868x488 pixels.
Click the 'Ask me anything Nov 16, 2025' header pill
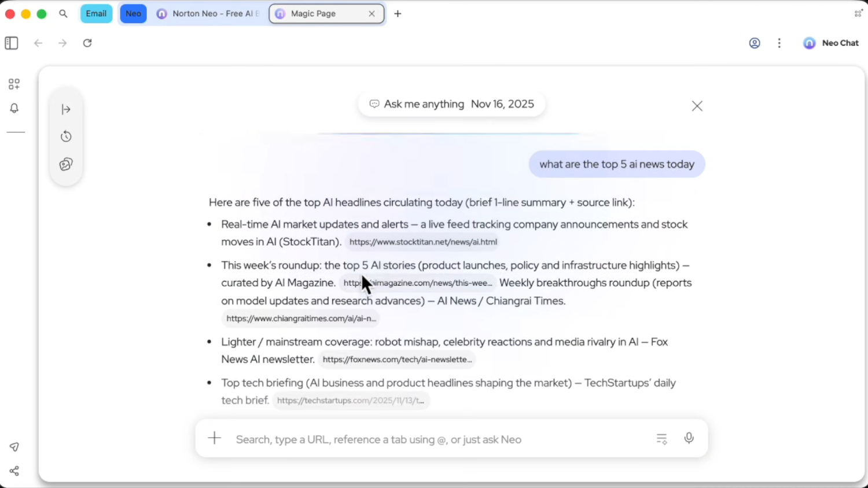451,104
